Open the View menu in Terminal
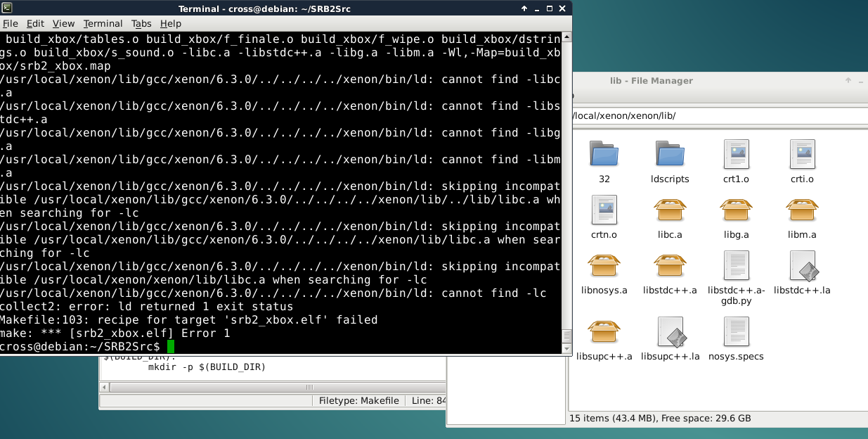Screen dimensions: 868x439 point(64,23)
